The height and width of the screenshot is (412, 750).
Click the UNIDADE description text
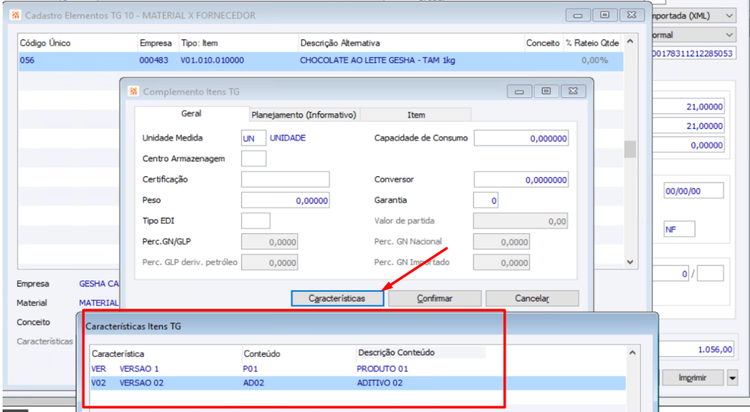[x=287, y=138]
